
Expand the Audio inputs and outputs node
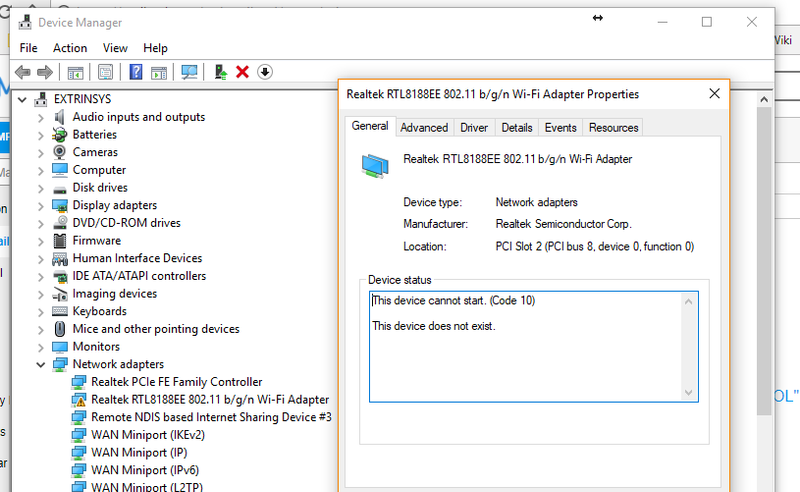tap(41, 117)
